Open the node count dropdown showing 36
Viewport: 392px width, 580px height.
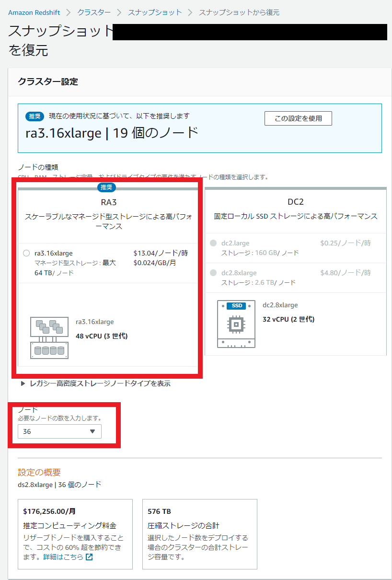pos(59,431)
